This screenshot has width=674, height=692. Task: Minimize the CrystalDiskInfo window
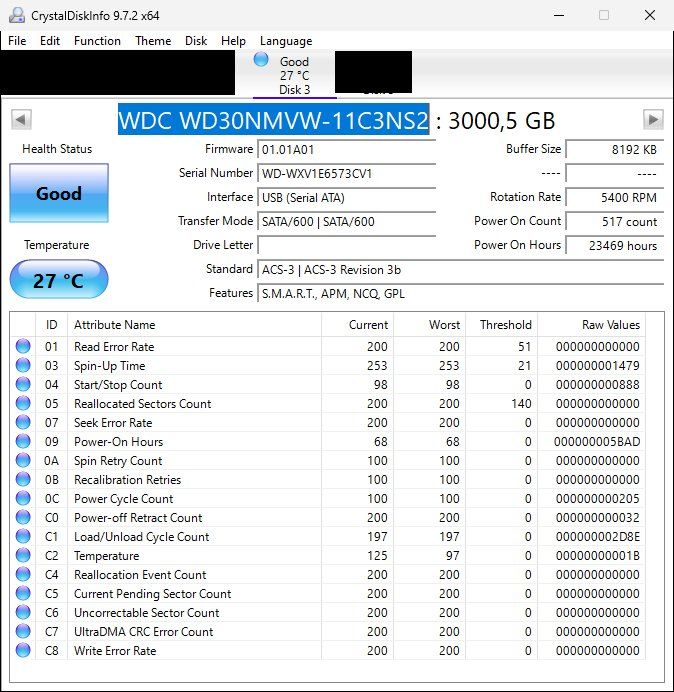pyautogui.click(x=559, y=15)
